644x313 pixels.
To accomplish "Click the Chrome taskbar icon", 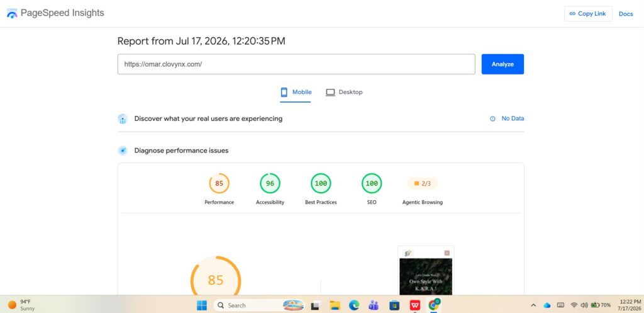I will click(434, 305).
